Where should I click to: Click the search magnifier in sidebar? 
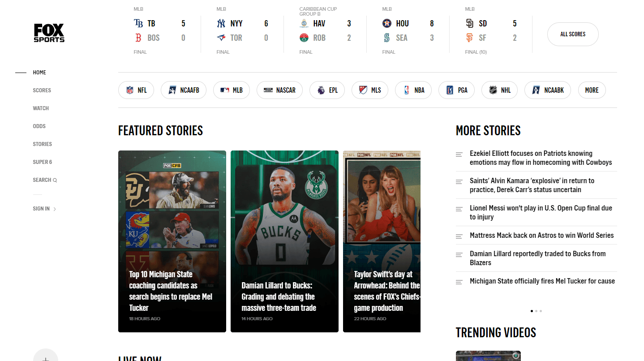click(55, 180)
